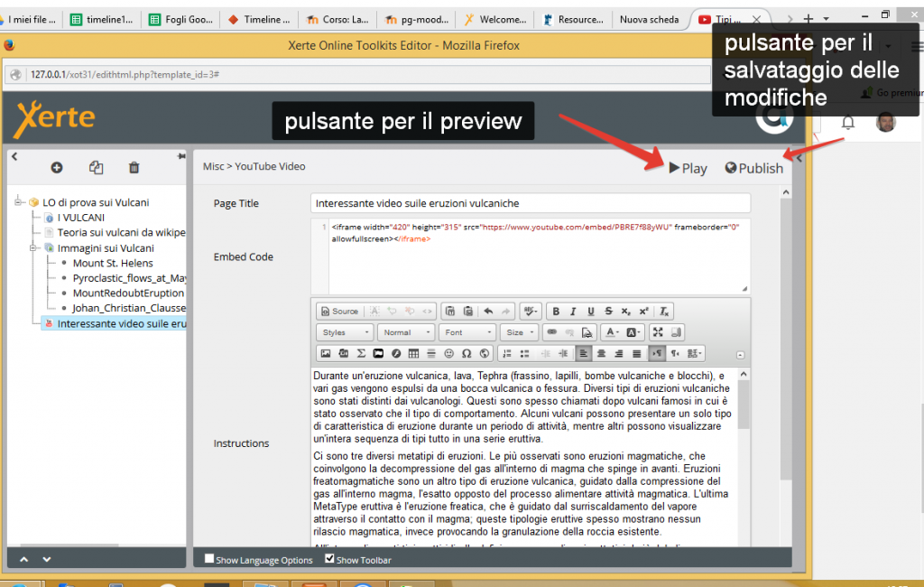This screenshot has height=587, width=924.
Task: Open the Styles dropdown
Action: [x=345, y=332]
